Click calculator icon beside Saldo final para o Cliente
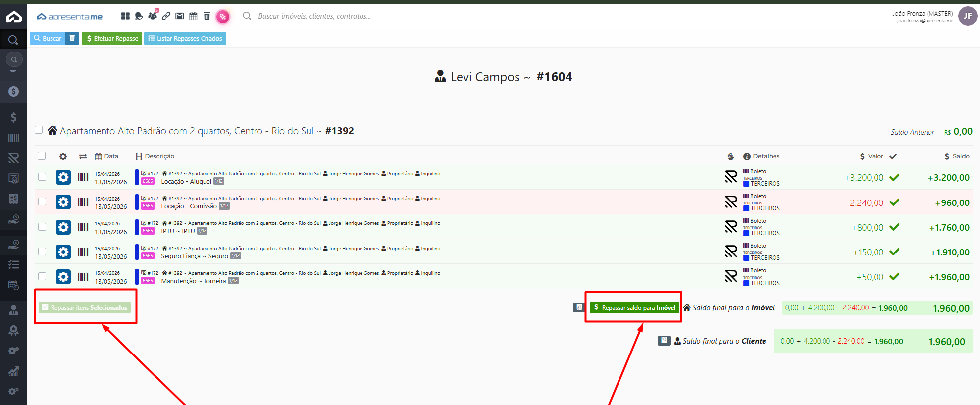Viewport: 980px width, 405px height. 664,341
